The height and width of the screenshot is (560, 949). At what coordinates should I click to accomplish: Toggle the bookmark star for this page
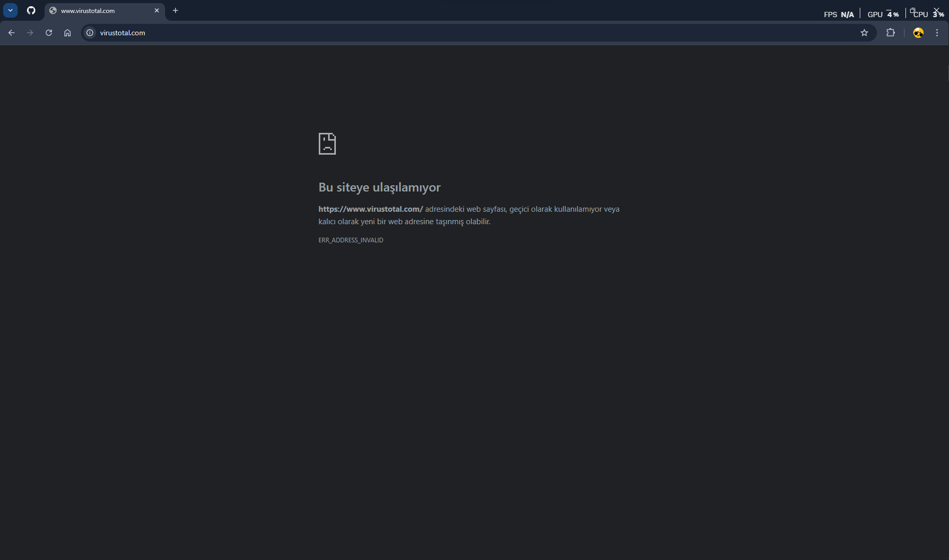[x=864, y=33]
